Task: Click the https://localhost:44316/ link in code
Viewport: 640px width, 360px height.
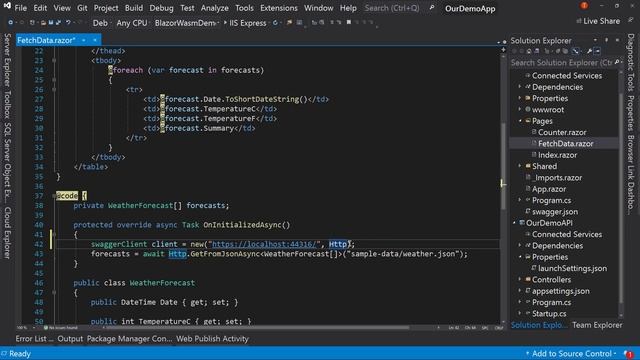Action: tap(264, 244)
